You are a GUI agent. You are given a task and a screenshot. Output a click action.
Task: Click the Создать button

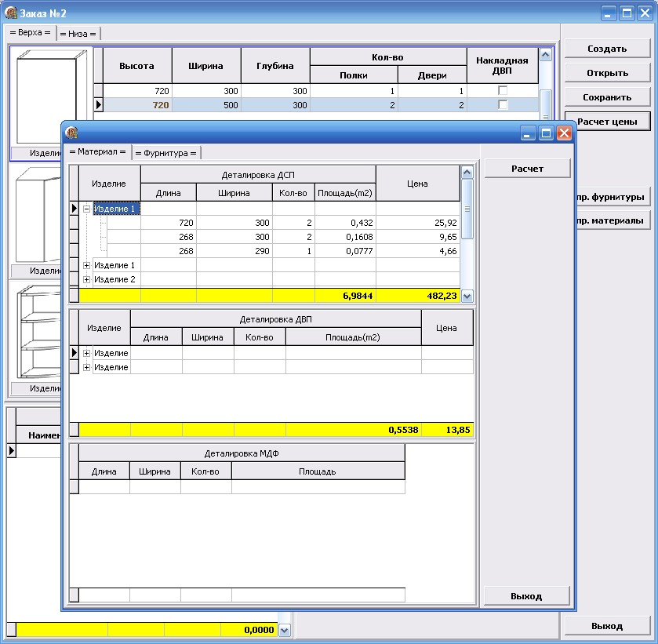pos(607,49)
